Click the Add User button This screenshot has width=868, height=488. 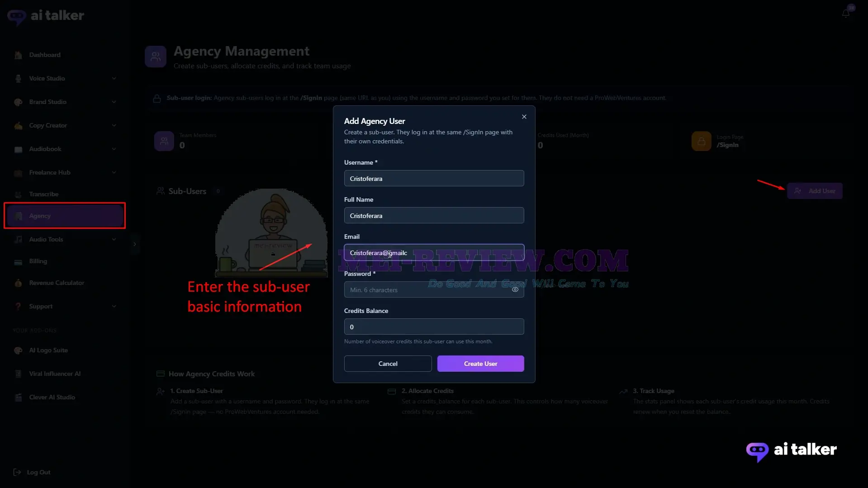(x=815, y=191)
